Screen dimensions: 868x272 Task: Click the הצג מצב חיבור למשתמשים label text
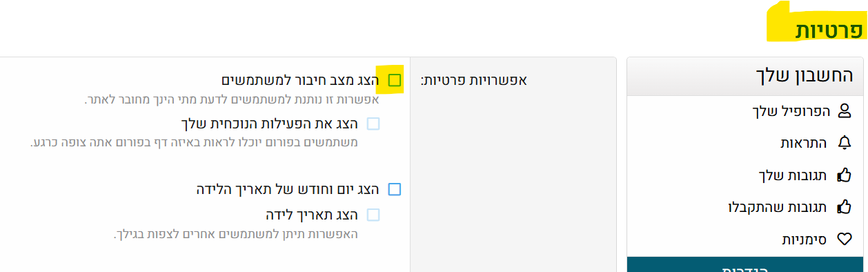tap(301, 80)
